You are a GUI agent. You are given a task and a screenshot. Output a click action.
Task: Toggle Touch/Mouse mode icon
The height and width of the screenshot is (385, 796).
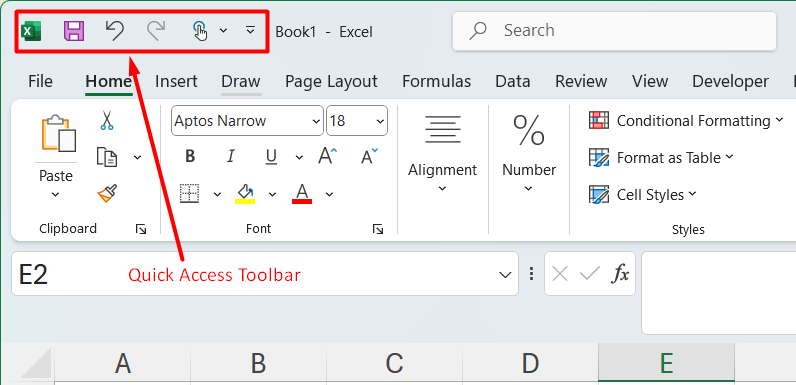pyautogui.click(x=201, y=31)
